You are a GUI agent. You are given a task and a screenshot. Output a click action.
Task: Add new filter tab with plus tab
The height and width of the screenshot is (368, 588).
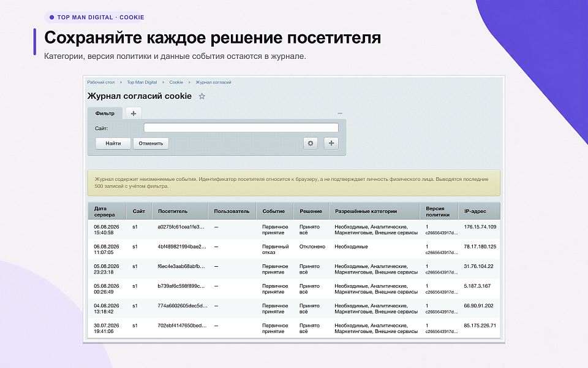134,113
